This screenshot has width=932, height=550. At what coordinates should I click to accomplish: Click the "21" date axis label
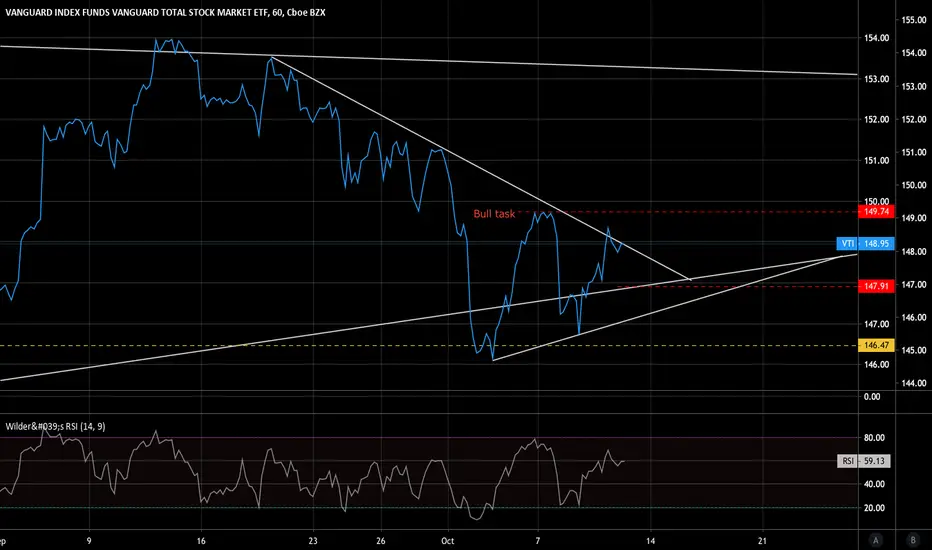(x=762, y=540)
